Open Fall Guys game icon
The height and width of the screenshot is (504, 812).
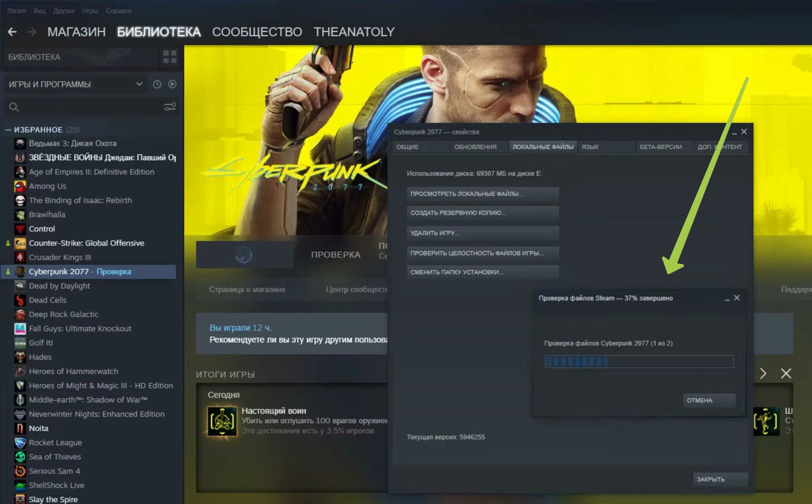coord(20,329)
